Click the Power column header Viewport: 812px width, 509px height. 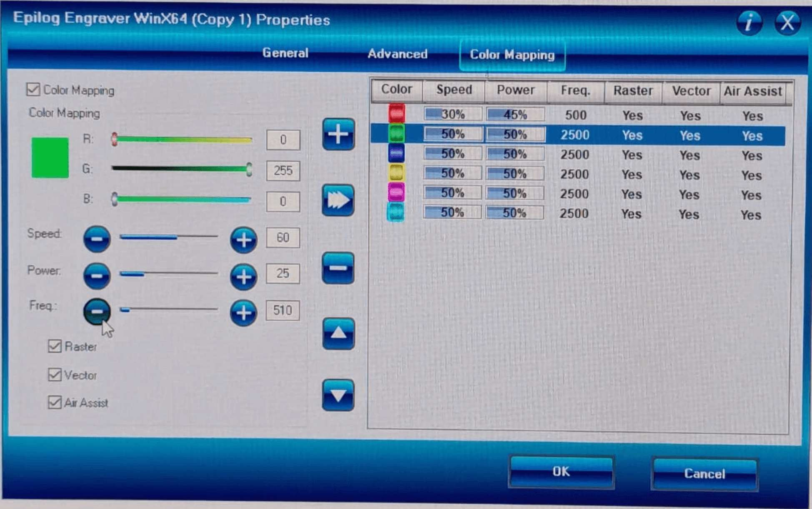(516, 90)
